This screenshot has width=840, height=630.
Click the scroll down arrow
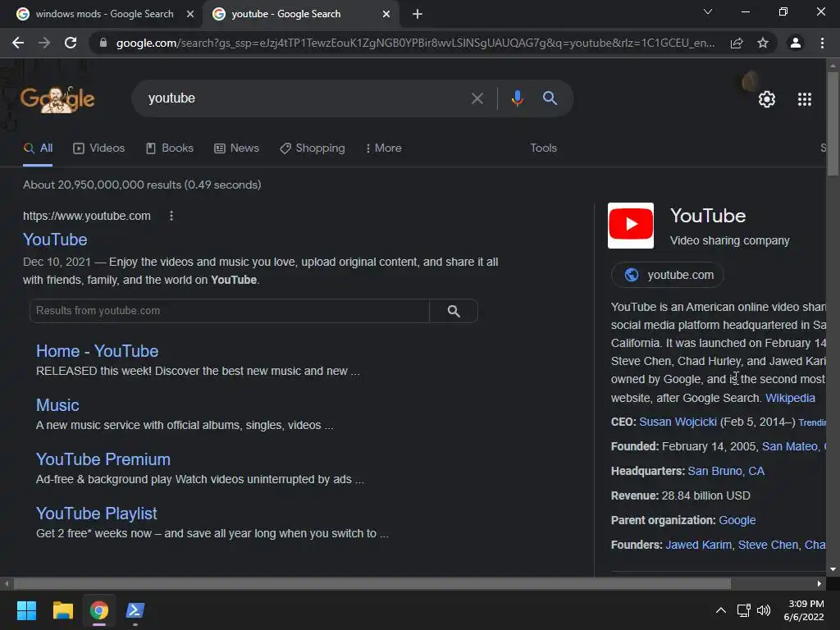click(833, 569)
